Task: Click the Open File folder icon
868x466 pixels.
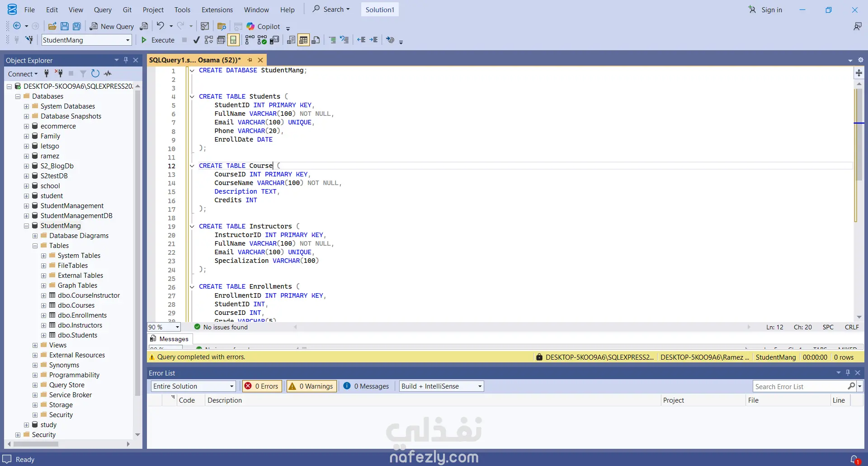Action: 52,26
